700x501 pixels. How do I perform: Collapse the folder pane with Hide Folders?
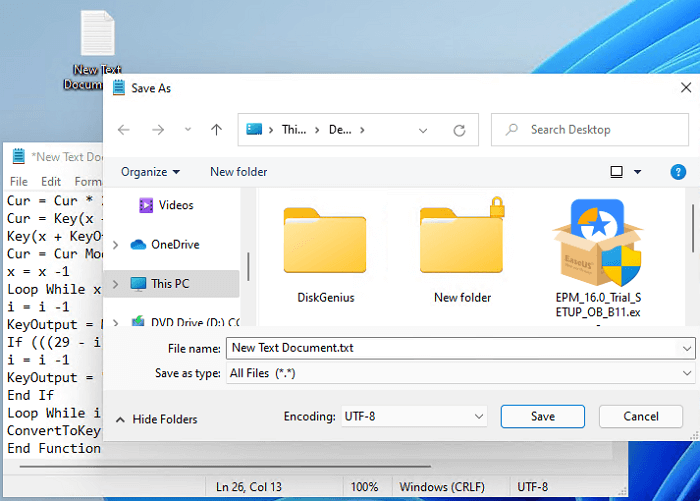coord(157,419)
